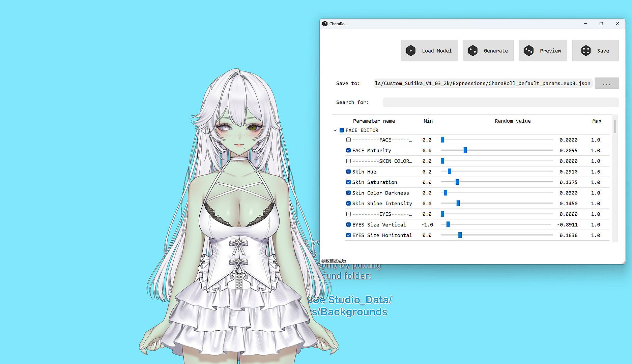Click the Skin Hue max value 1.6
The height and width of the screenshot is (364, 632).
coord(596,172)
